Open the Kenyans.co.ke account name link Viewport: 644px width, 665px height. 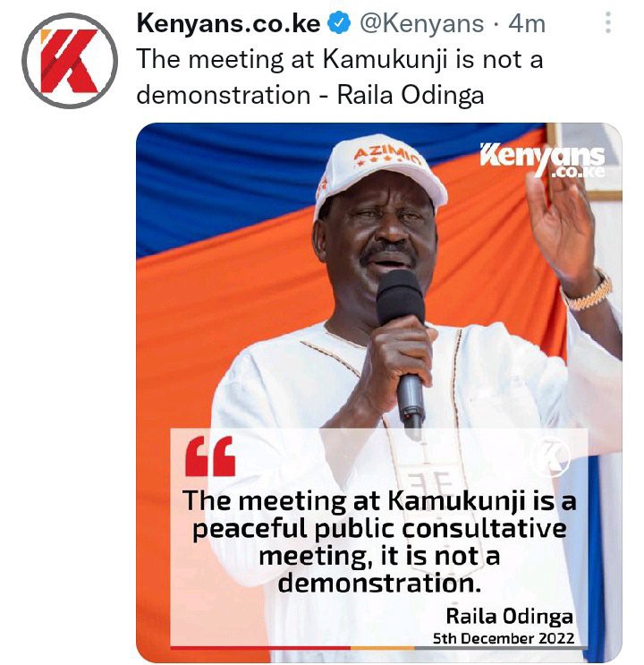pos(228,23)
